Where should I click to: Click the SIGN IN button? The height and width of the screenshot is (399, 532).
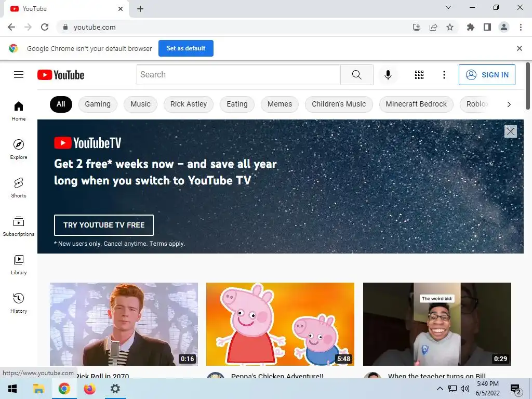click(x=486, y=75)
